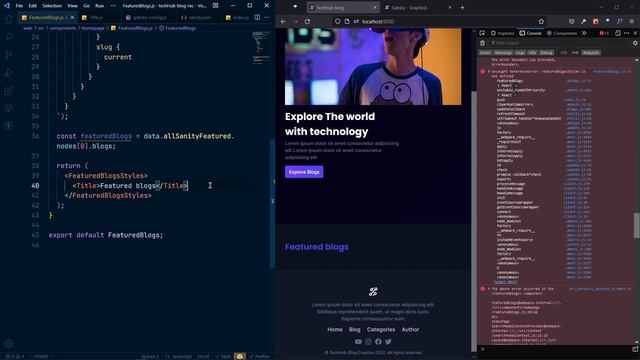The image size is (640, 360).
Task: Open the Go menu
Action: pos(87,6)
